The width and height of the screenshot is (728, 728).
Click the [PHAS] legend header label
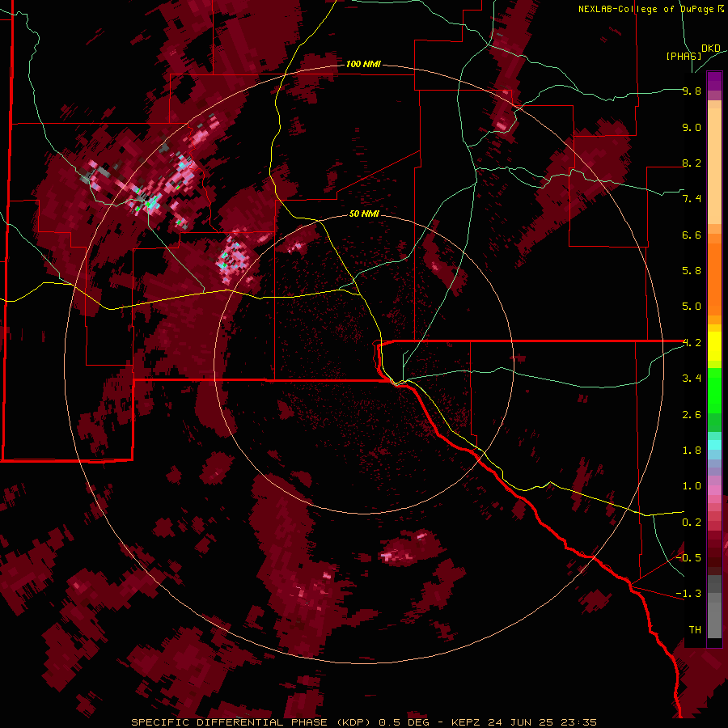pos(684,56)
